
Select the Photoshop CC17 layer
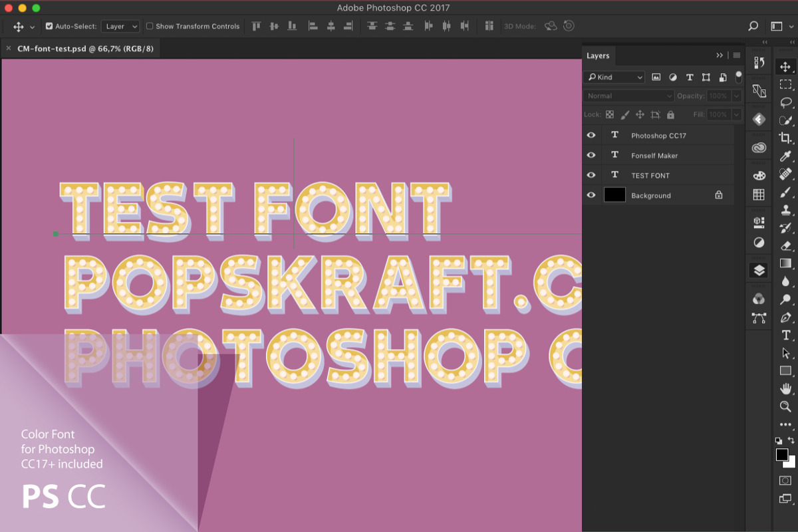coord(658,135)
